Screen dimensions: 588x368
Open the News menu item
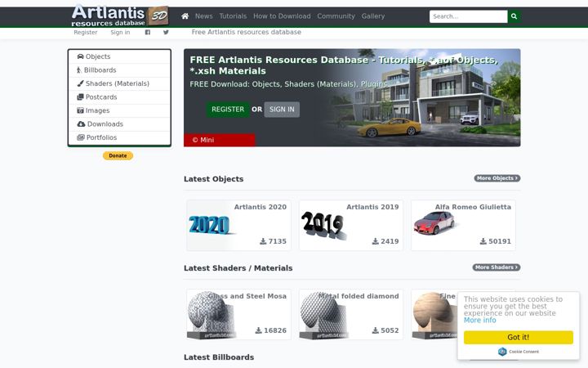coord(203,16)
